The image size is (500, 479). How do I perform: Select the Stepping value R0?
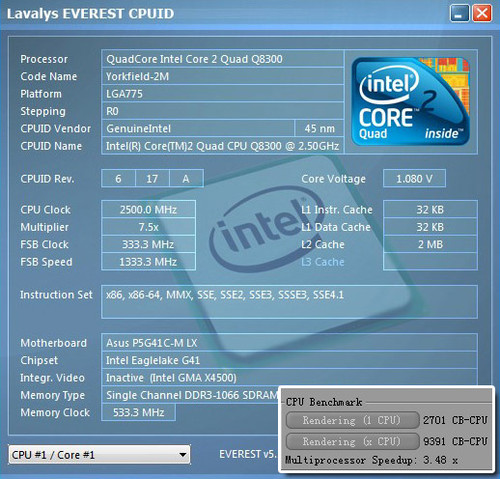pos(222,111)
